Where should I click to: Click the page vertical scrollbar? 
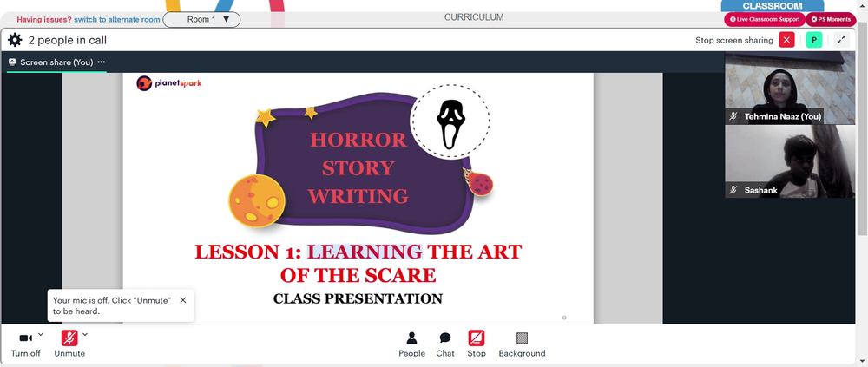(863, 128)
